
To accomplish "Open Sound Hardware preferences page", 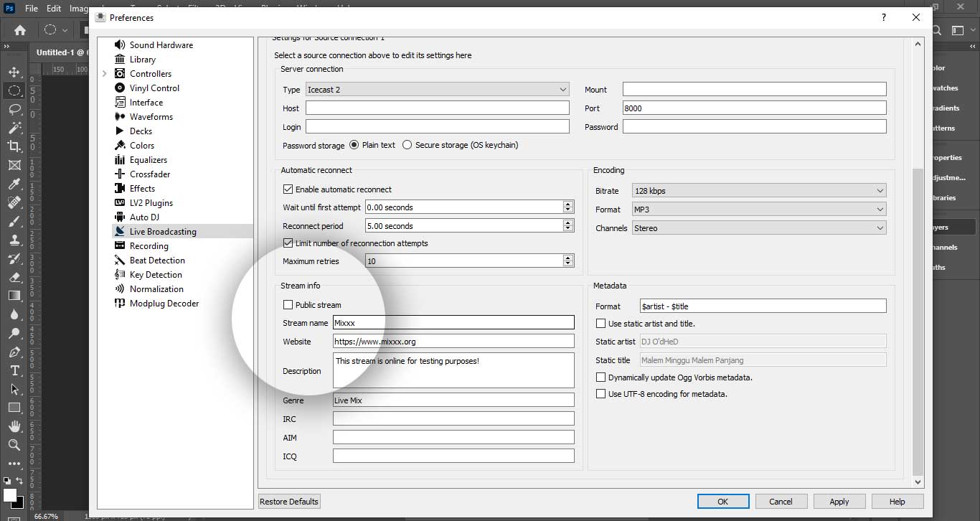I will tap(161, 45).
